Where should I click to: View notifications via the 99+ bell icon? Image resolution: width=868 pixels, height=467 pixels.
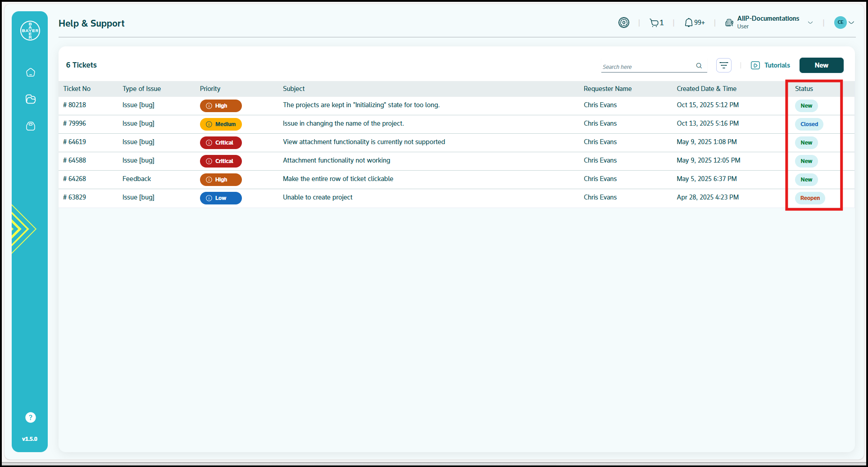694,22
